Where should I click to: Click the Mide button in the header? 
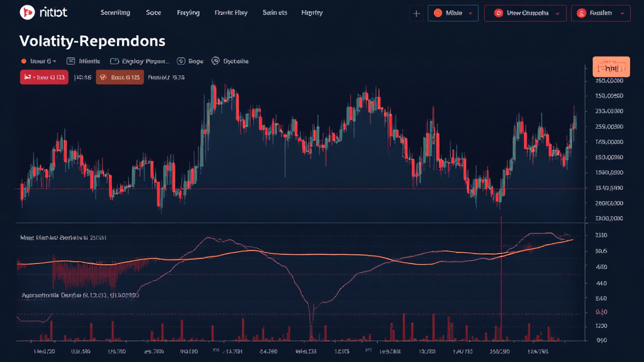tap(453, 13)
